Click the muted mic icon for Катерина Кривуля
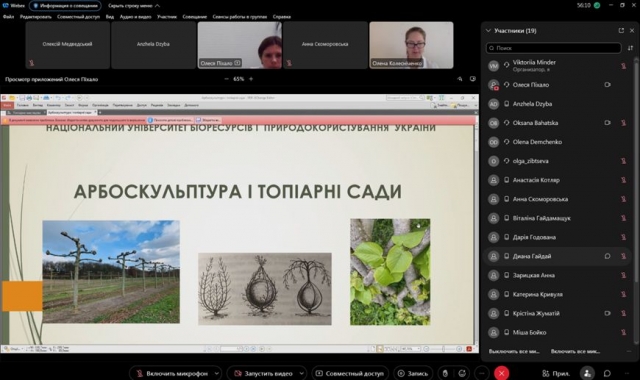Screen dimensions: 640x380 pos(623,294)
